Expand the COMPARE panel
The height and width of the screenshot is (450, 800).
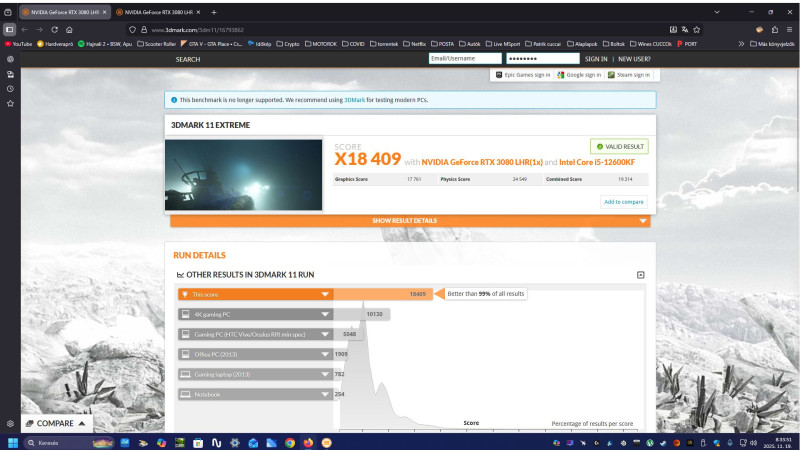(56, 423)
